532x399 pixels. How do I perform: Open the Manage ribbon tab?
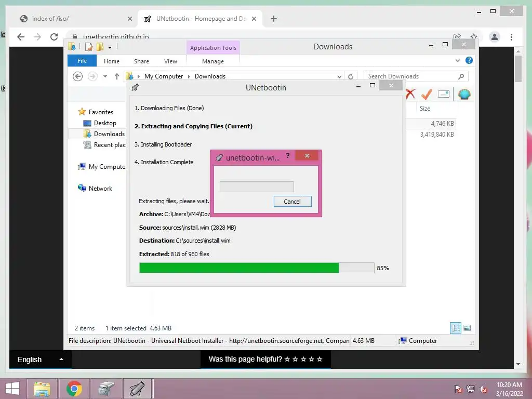point(213,61)
